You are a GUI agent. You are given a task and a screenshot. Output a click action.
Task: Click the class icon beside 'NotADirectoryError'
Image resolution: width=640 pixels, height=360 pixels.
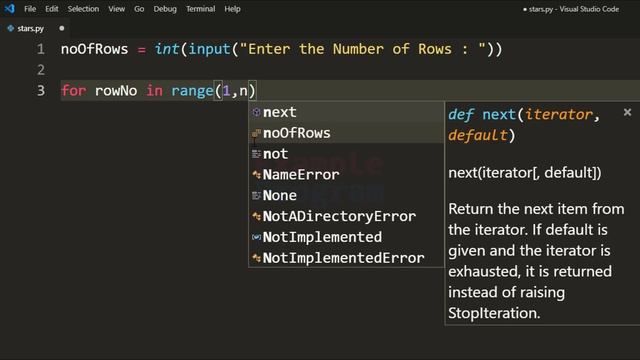[x=256, y=216]
